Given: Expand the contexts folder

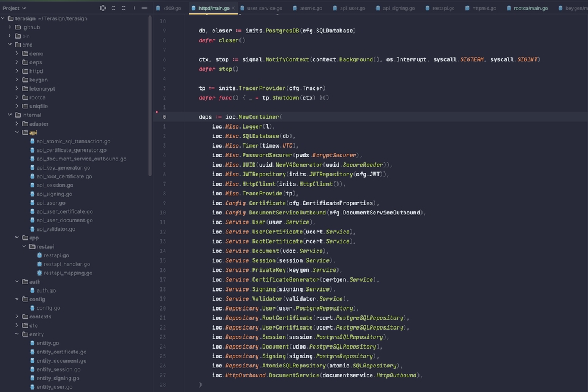Looking at the screenshot, I should point(17,317).
